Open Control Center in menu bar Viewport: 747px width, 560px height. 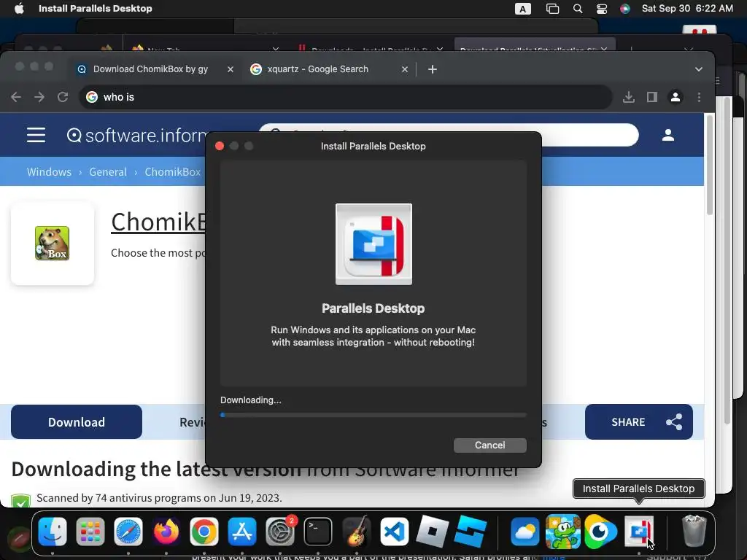602,9
